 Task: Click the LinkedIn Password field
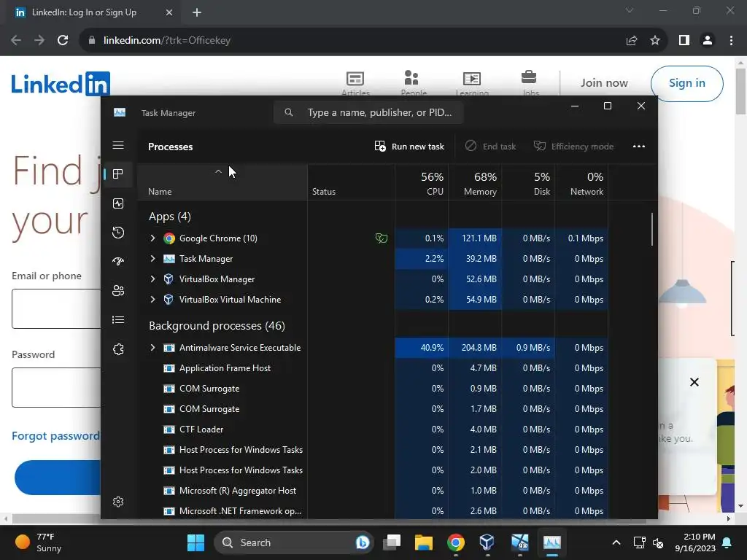click(x=56, y=388)
